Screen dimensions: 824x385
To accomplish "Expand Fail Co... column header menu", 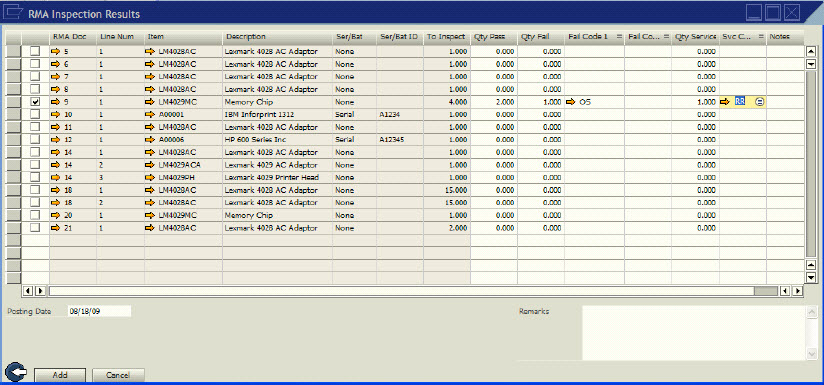I will click(x=666, y=37).
